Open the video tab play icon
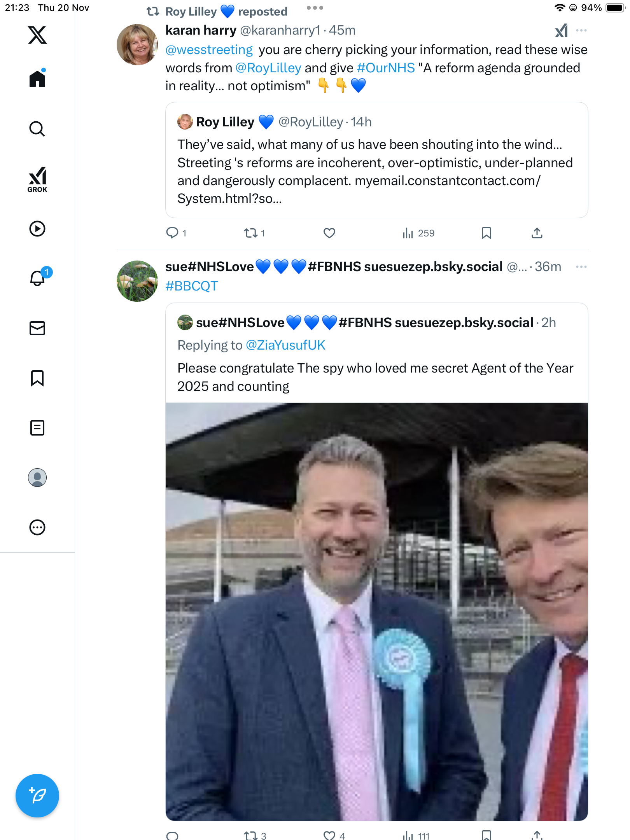The height and width of the screenshot is (840, 630). point(37,229)
